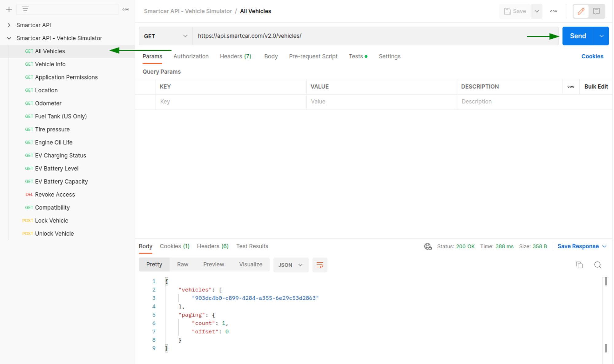Screen dimensions: 614x364
Task: Switch to the Authorization tab
Action: (191, 56)
